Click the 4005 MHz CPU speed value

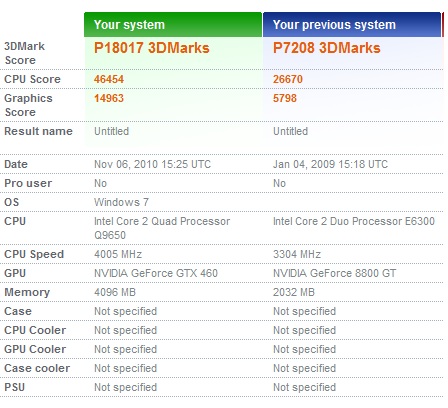(118, 254)
